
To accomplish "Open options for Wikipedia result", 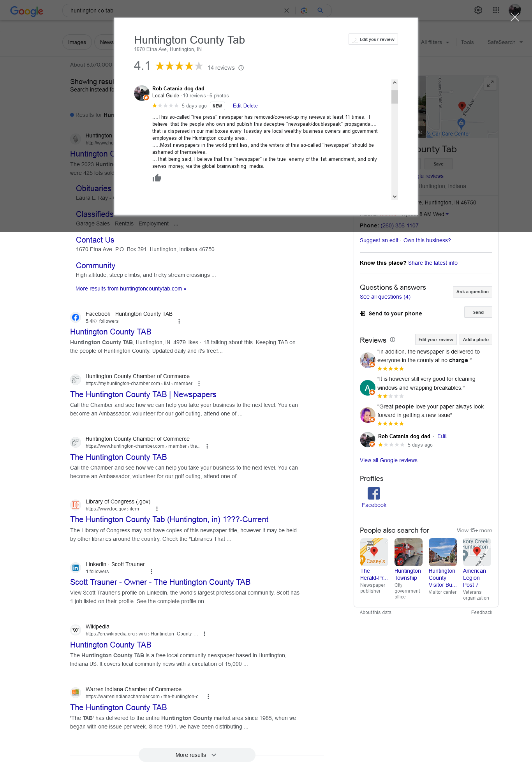I will tap(204, 634).
